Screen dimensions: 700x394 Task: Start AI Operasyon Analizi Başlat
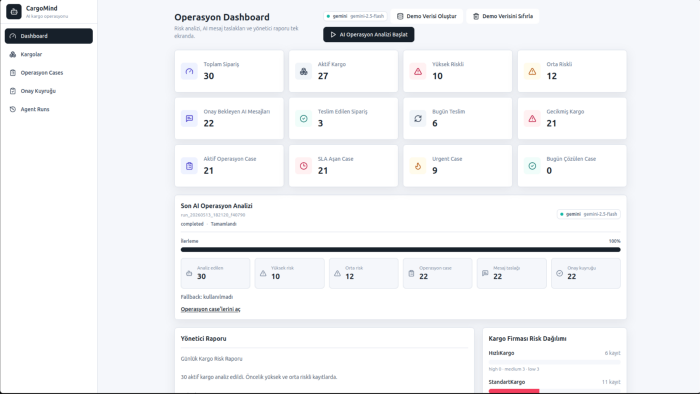pyautogui.click(x=369, y=34)
